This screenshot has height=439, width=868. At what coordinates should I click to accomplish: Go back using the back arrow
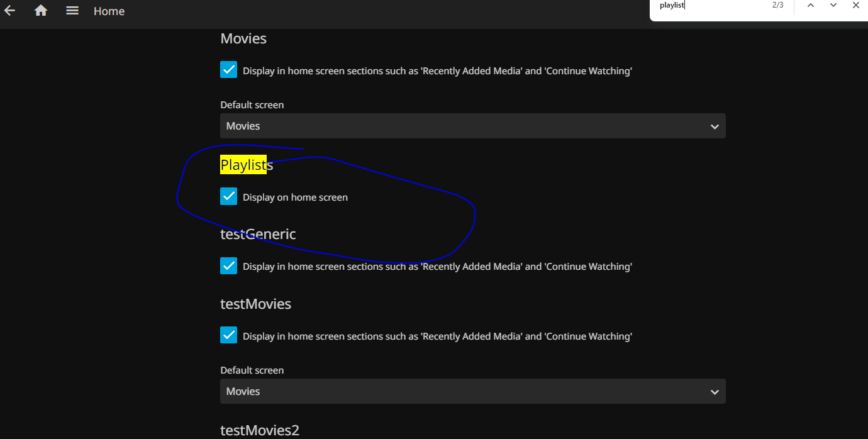(x=9, y=11)
